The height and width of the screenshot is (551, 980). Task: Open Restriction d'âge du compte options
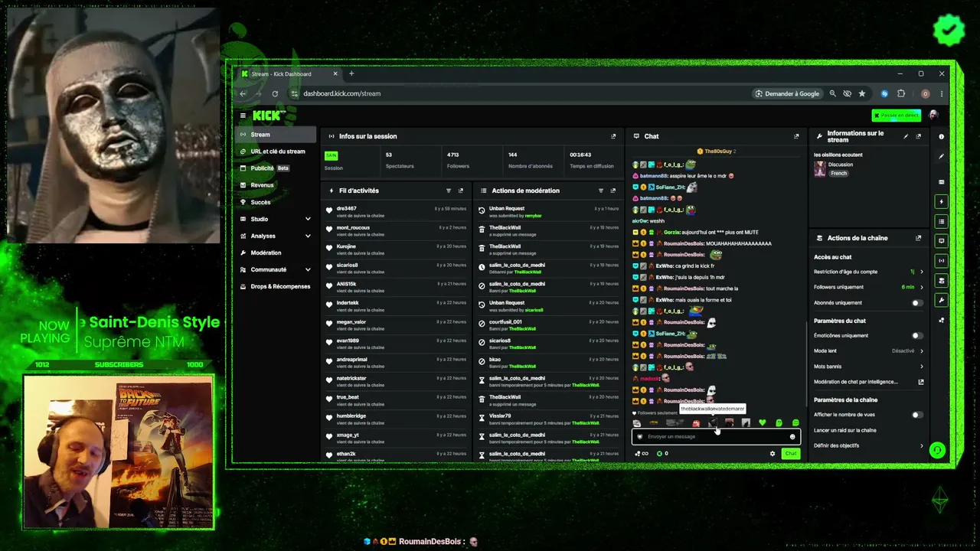click(868, 272)
